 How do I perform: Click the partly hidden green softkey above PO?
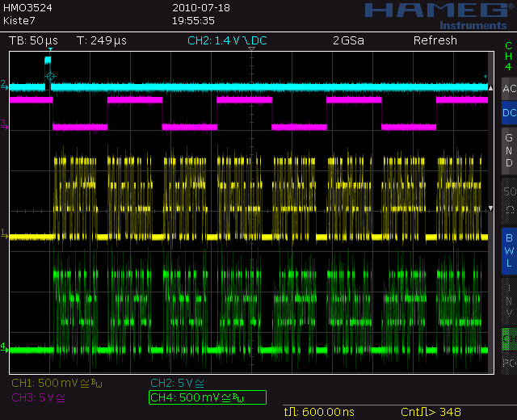[509, 339]
